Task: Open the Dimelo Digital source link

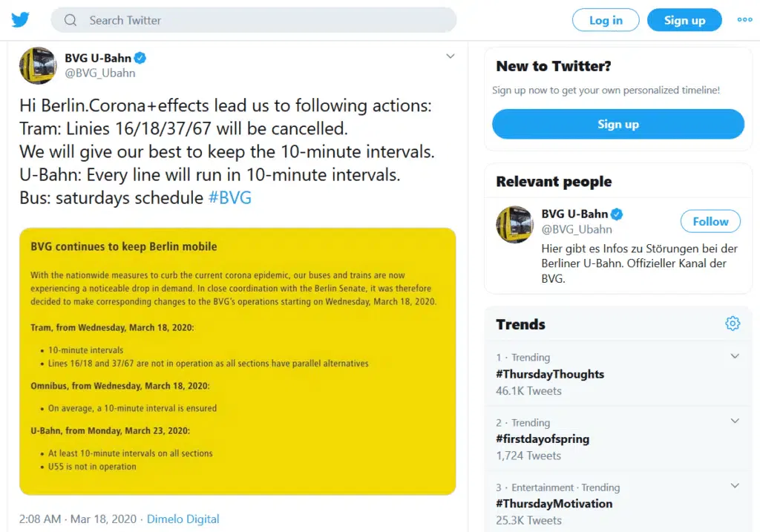Action: click(183, 519)
